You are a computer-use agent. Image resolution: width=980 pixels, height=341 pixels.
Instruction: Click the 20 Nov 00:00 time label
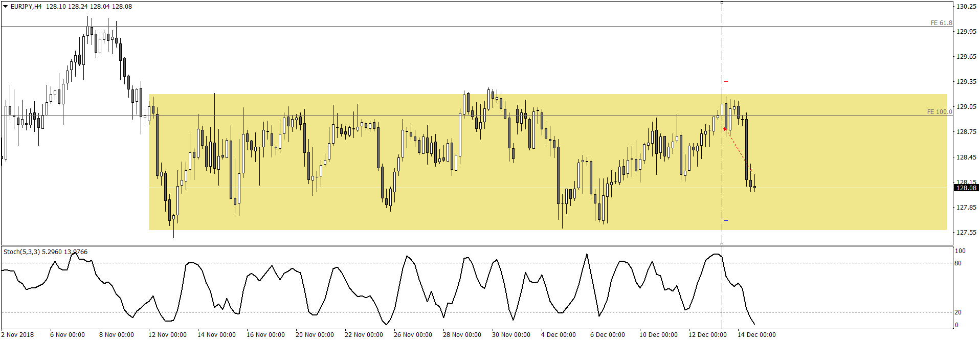(x=315, y=335)
